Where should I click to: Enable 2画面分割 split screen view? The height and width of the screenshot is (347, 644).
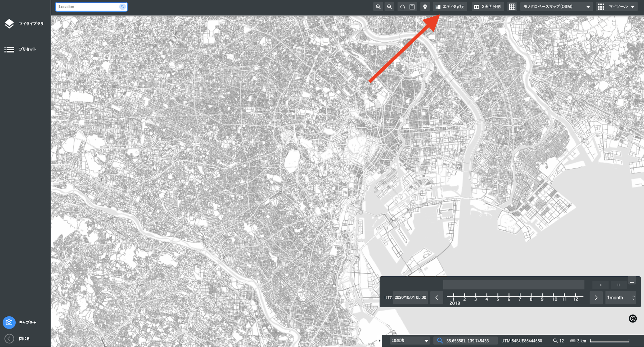tap(488, 7)
